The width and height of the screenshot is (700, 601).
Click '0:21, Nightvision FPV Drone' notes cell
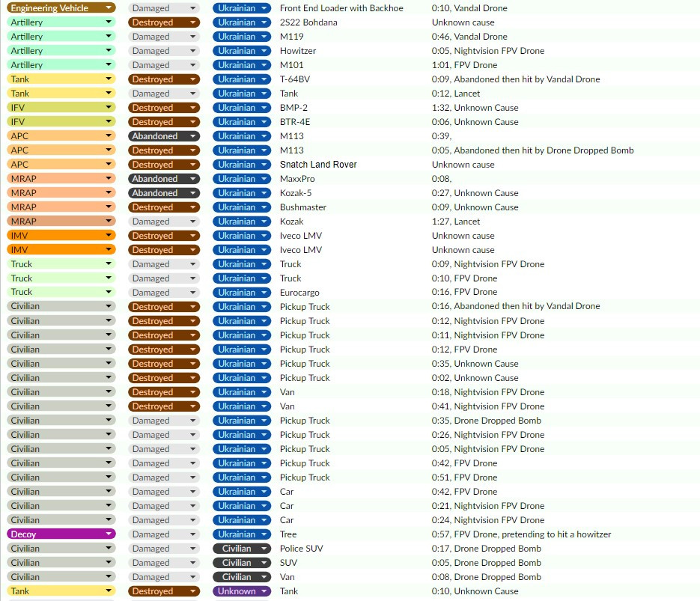tap(488, 506)
